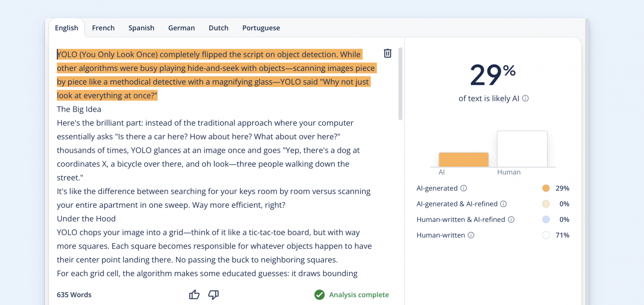Click the orange AI-generated color dot

click(x=546, y=188)
